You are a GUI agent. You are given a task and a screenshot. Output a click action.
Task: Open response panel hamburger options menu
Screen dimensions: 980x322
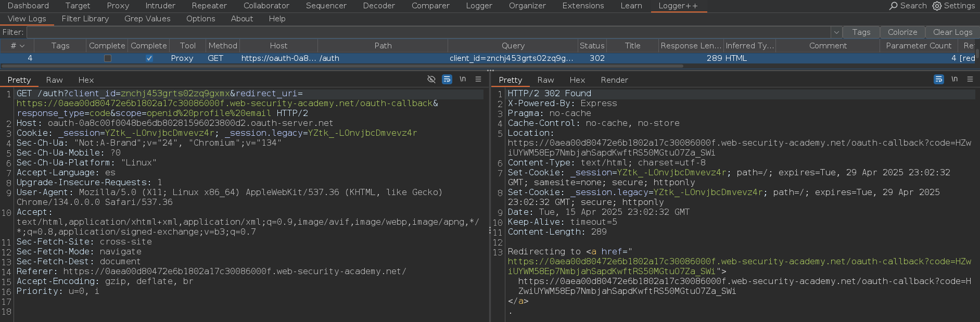click(x=970, y=80)
